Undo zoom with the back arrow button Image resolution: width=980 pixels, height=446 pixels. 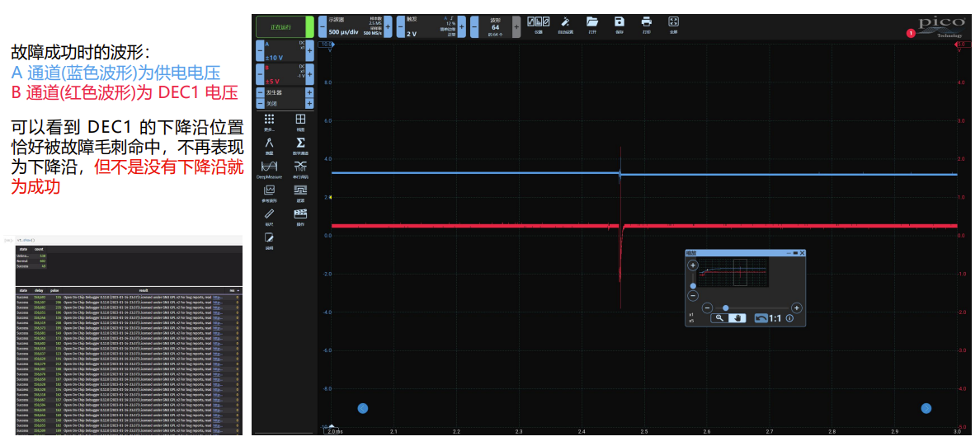[x=760, y=318]
